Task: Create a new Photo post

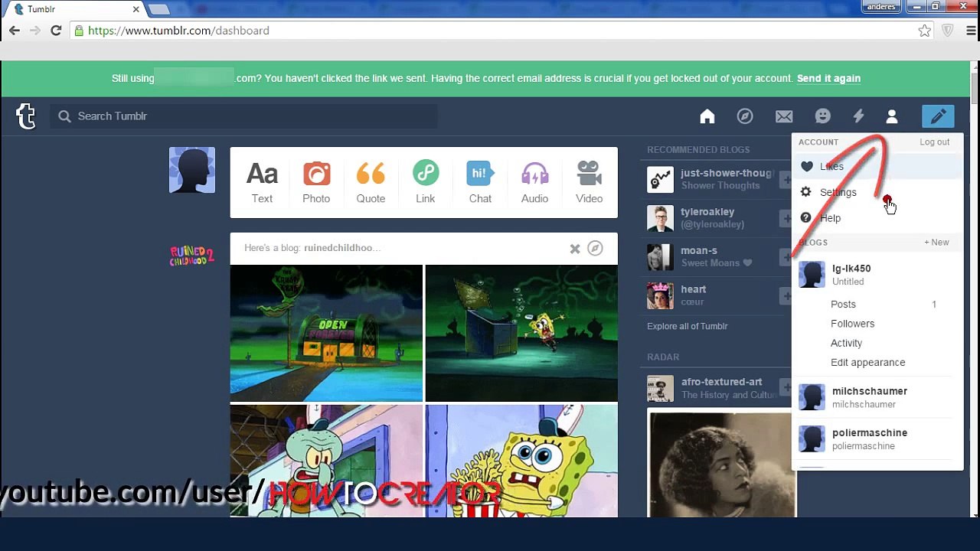Action: tap(316, 183)
